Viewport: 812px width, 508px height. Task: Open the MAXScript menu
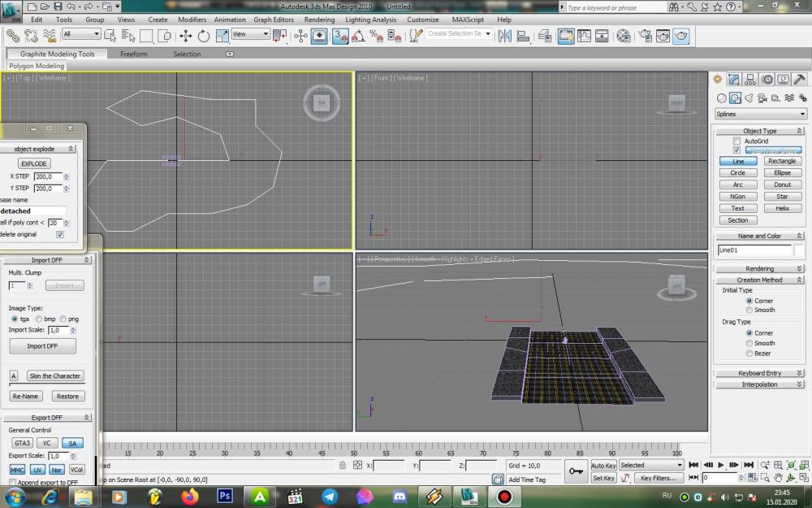point(468,20)
